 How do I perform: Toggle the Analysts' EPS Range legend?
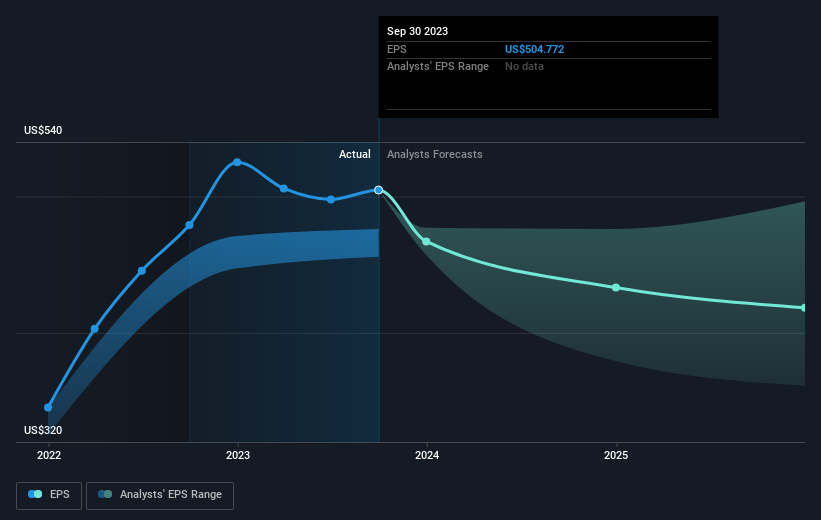tap(160, 495)
